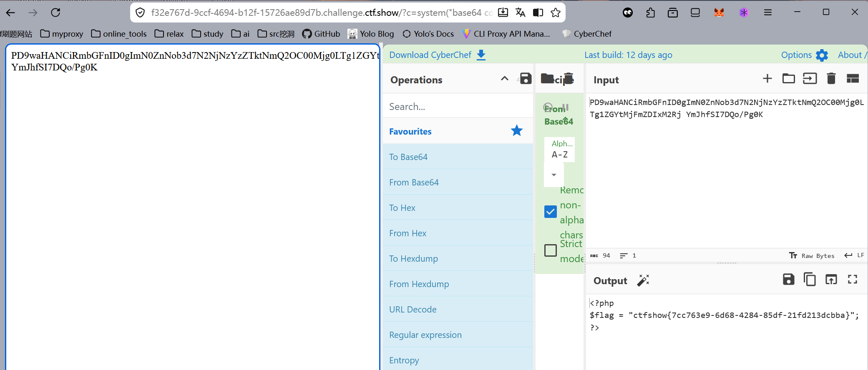Image resolution: width=868 pixels, height=370 pixels.
Task: Open relax bookmarks folder
Action: (x=169, y=34)
